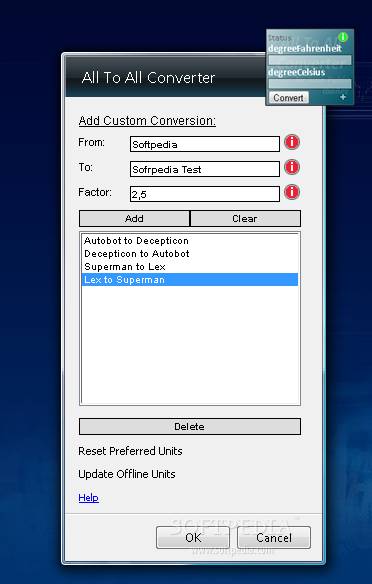
Task: Click the Add button
Action: coord(134,219)
